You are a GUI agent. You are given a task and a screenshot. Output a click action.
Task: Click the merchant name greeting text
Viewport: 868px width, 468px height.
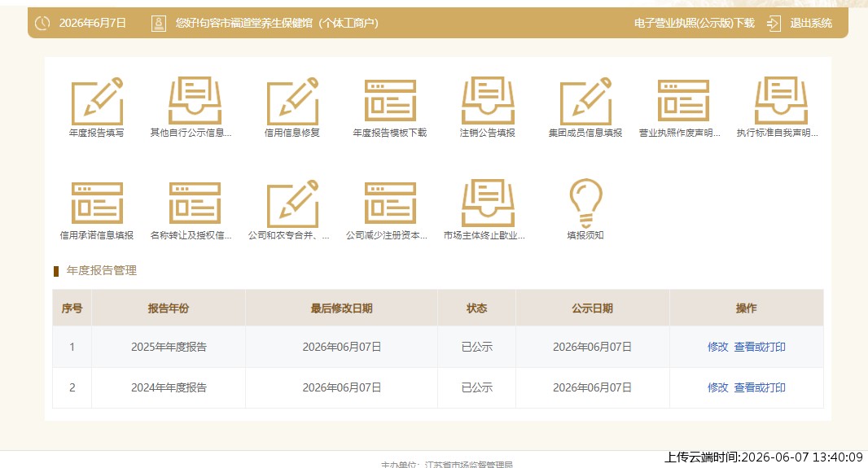coord(277,24)
